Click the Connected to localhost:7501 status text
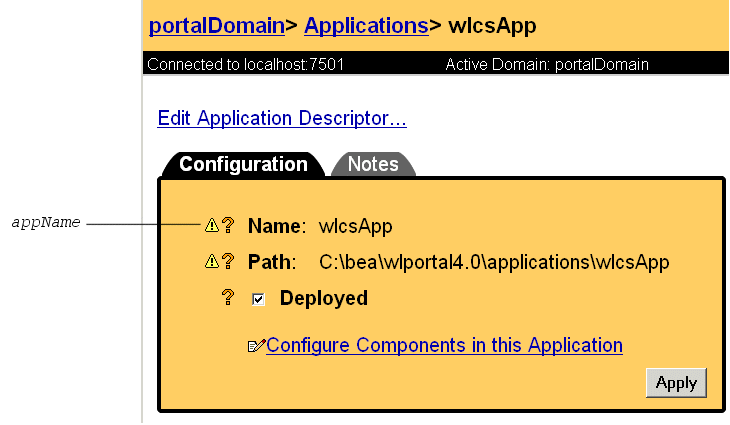Viewport: 730px width, 425px height. click(x=245, y=64)
